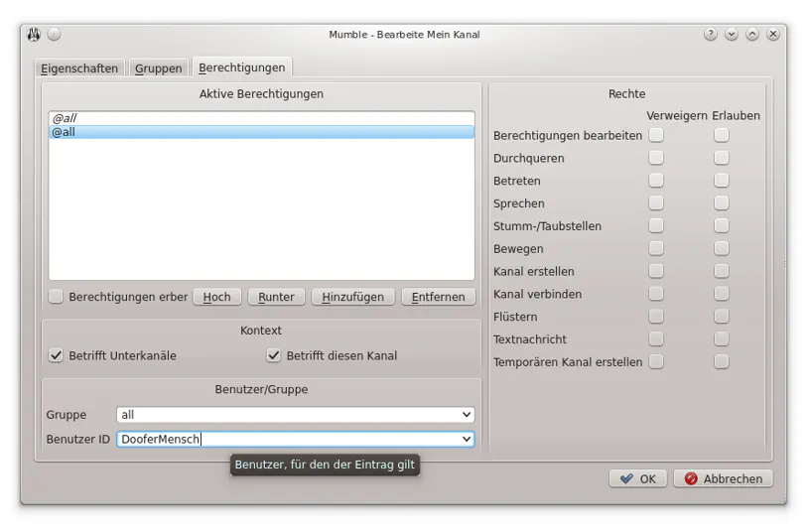Minimize the window with down-chevron button
Viewport: 810px width, 532px height.
tap(731, 35)
